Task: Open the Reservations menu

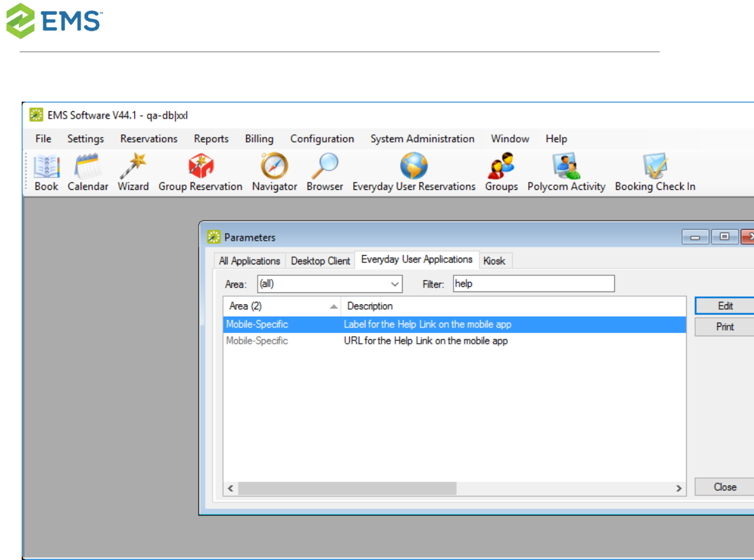Action: [149, 139]
